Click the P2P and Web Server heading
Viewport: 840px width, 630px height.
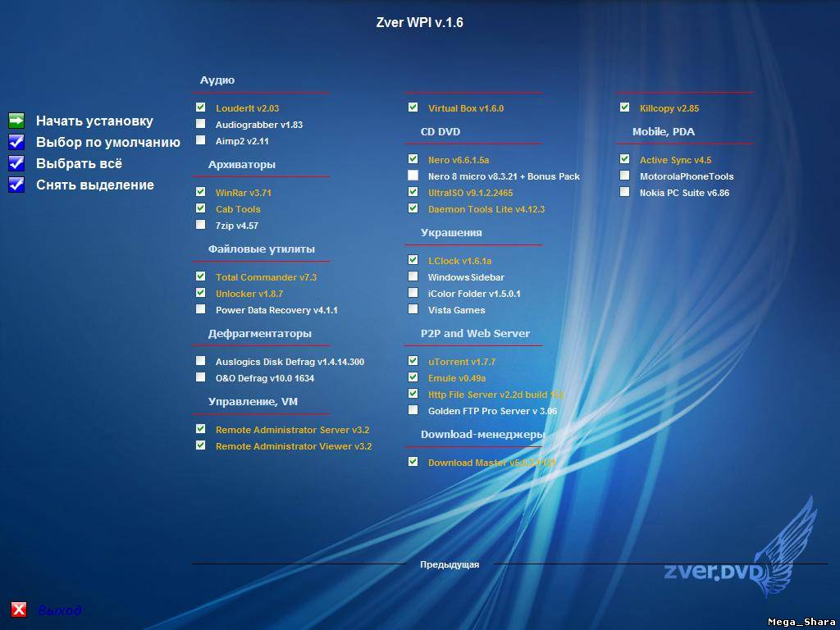click(475, 334)
